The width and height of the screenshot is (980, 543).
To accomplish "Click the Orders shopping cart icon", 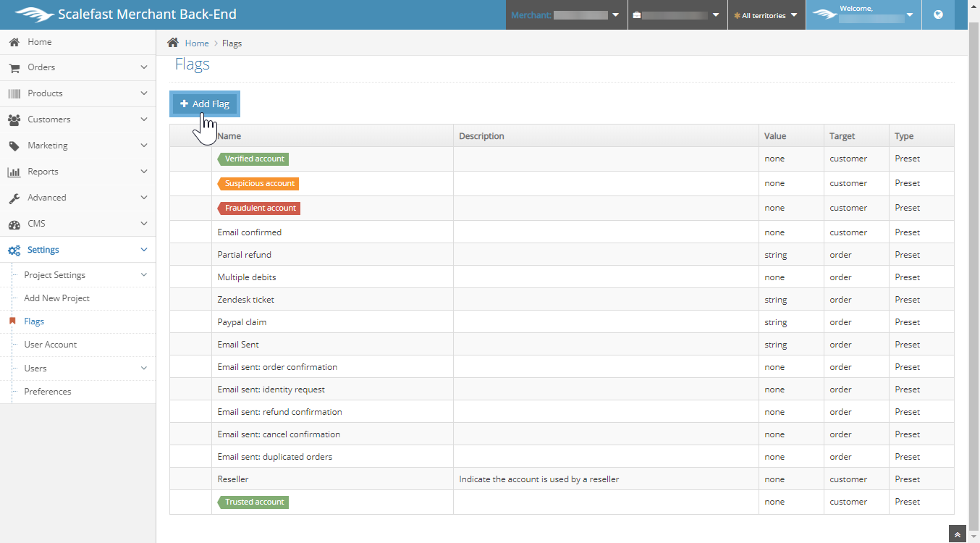I will click(14, 67).
